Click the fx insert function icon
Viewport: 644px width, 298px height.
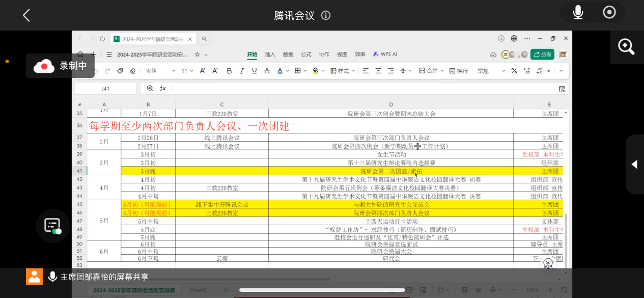pos(163,88)
